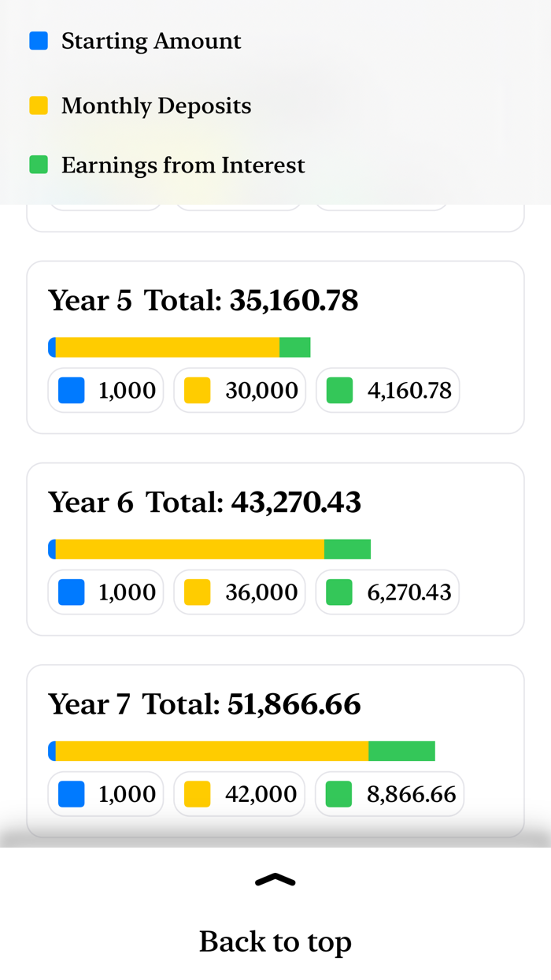Click the 1,000 chip in Year 6 card
This screenshot has height=980, width=551.
coord(105,592)
